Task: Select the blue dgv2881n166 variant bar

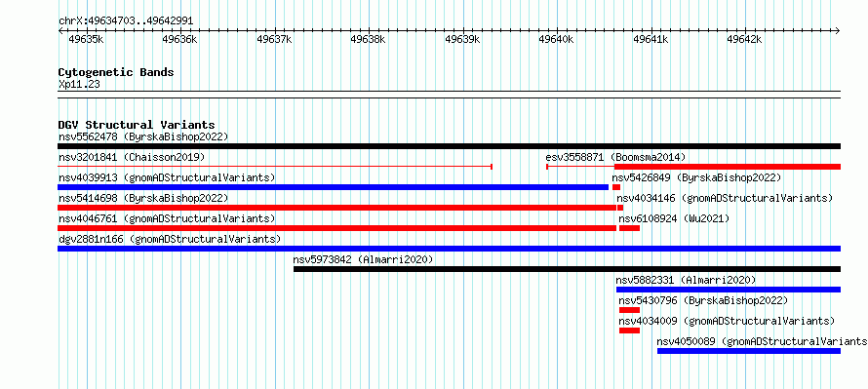Action: 449,249
